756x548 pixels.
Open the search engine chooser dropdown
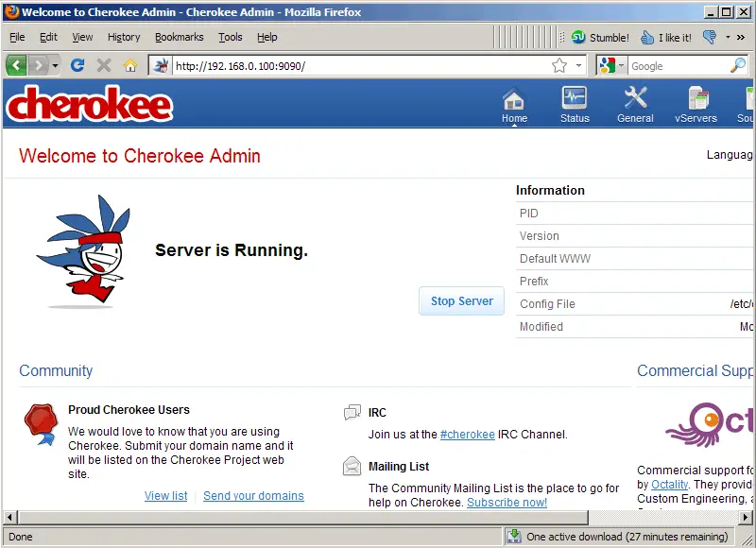coord(621,65)
